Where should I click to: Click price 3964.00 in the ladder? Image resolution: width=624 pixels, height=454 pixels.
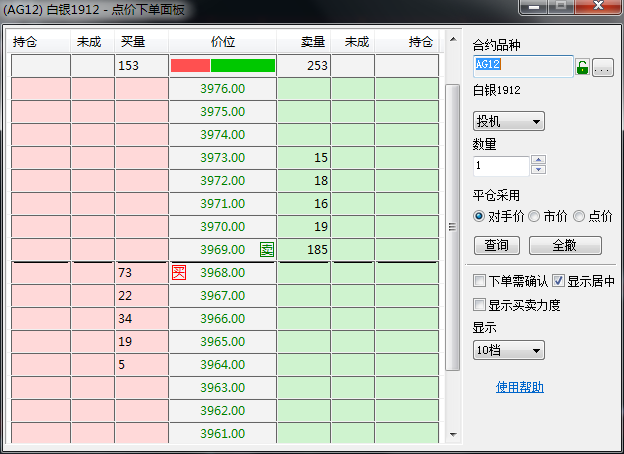coord(222,364)
